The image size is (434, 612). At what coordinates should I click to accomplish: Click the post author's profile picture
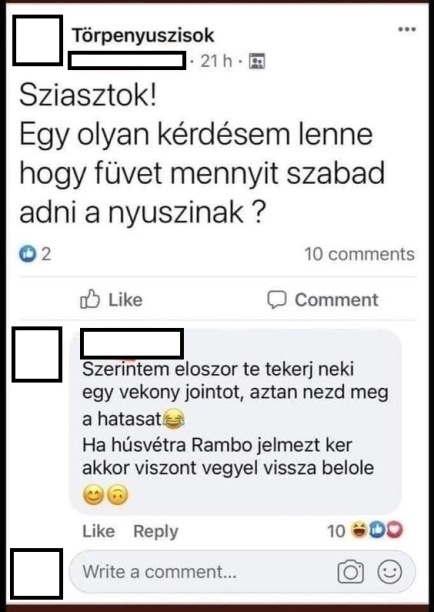tap(37, 40)
